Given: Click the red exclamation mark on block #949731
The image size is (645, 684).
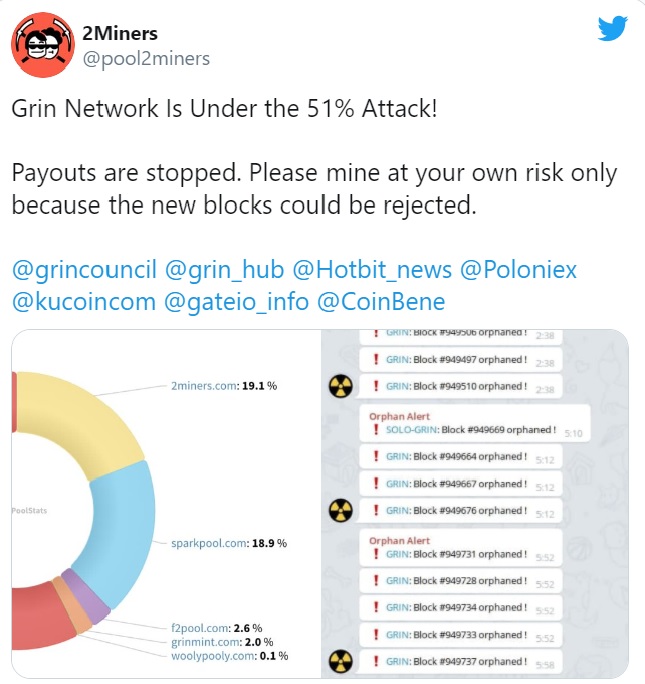Looking at the screenshot, I should tap(376, 554).
